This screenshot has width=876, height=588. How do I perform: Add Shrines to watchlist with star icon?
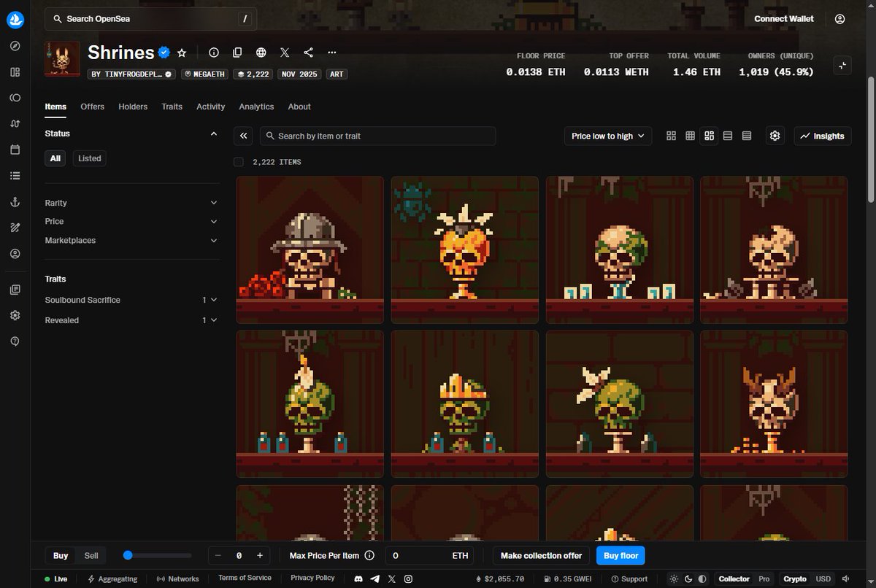point(182,53)
